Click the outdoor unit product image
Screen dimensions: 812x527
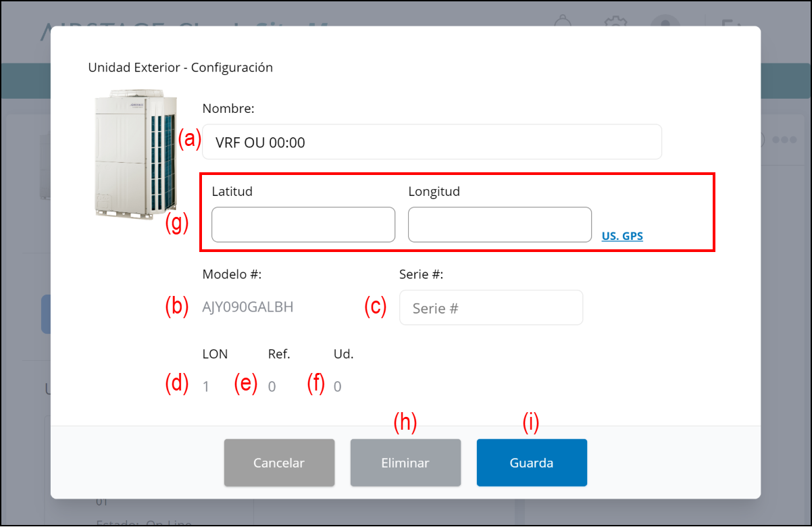[x=136, y=156]
